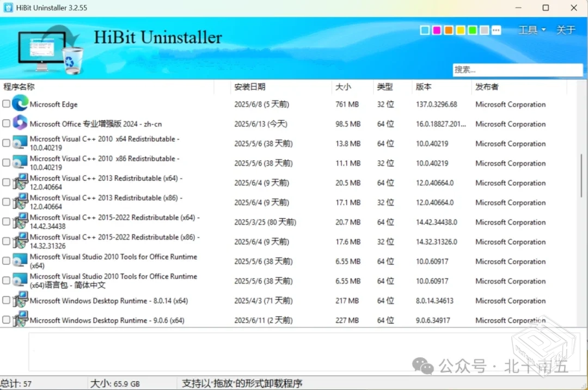Viewport: 588px width, 390px height.
Task: Check the checkbox next to Microsoft Edge
Action: coord(6,103)
